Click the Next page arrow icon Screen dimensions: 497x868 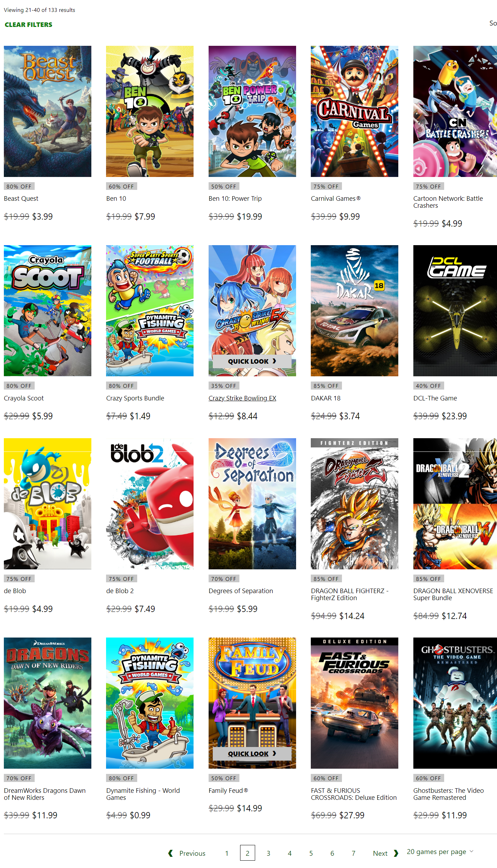click(396, 853)
